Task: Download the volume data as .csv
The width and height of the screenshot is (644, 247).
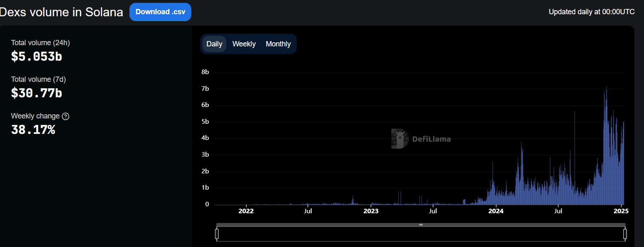Action: coord(160,12)
